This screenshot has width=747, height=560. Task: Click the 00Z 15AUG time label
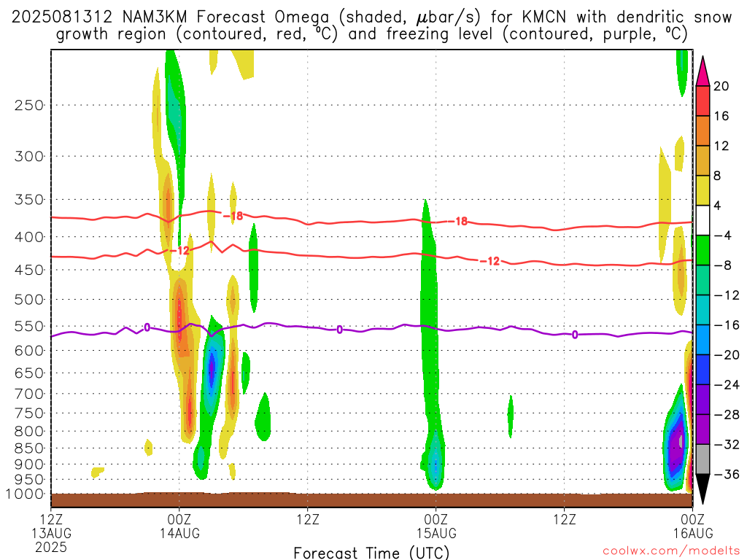pyautogui.click(x=436, y=526)
